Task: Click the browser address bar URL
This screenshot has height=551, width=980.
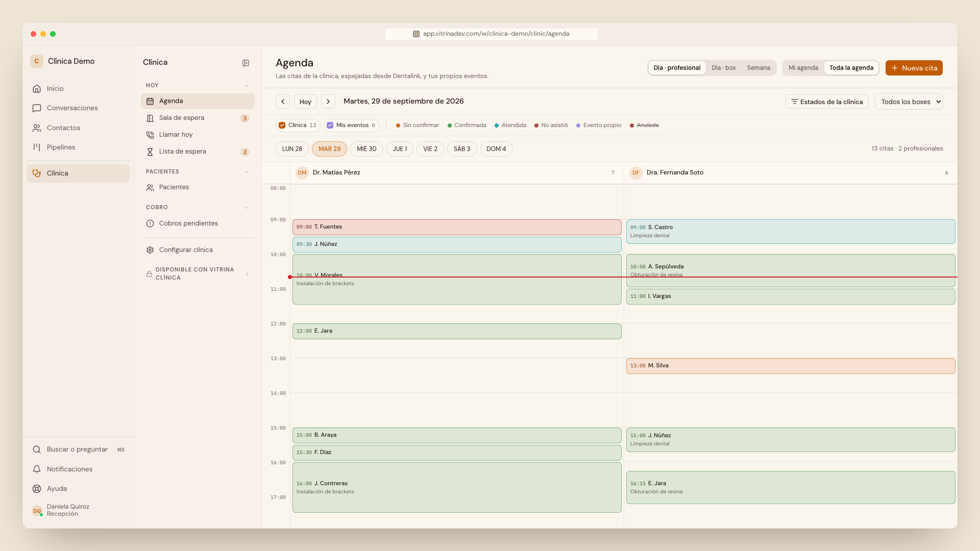Action: click(x=491, y=34)
